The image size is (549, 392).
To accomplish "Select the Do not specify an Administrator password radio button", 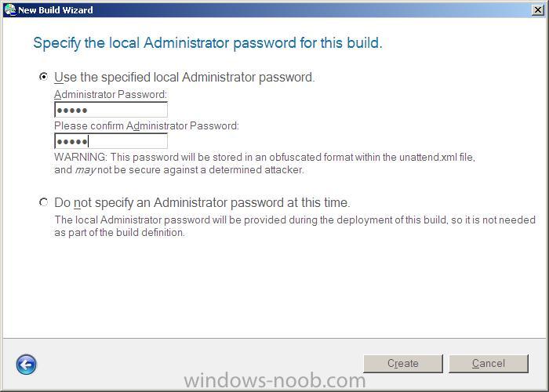I will point(43,202).
